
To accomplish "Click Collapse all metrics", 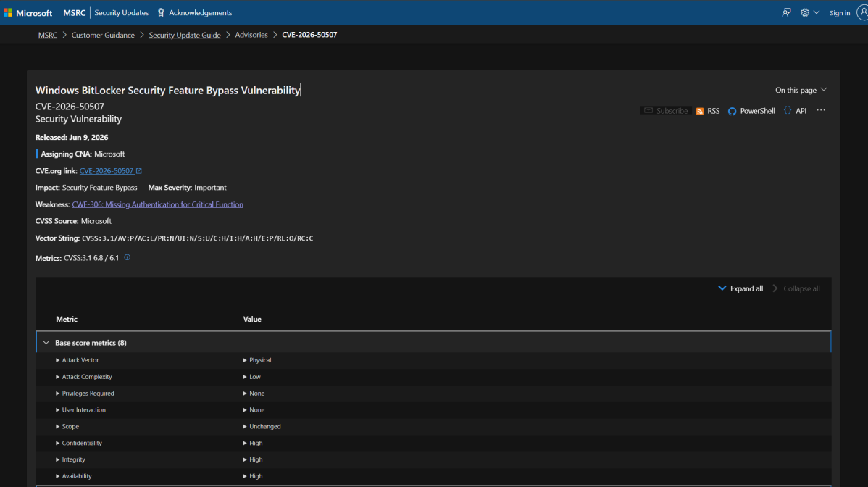I will 796,288.
